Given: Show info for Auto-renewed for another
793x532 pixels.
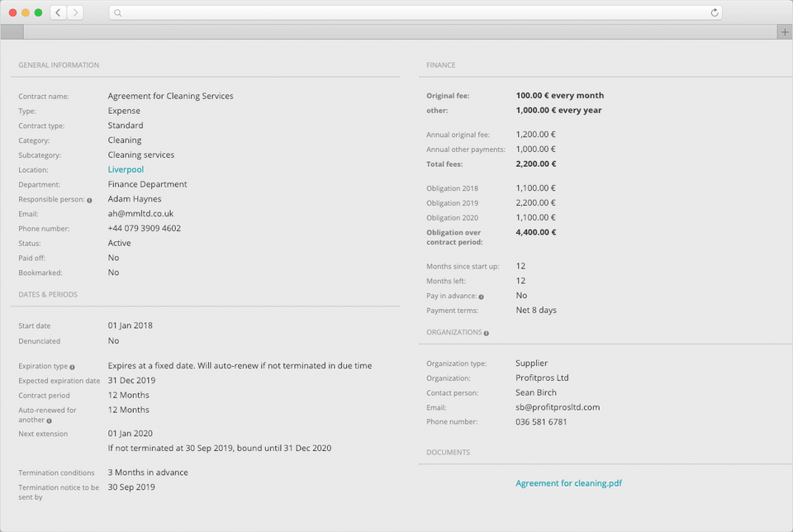Looking at the screenshot, I should (50, 420).
